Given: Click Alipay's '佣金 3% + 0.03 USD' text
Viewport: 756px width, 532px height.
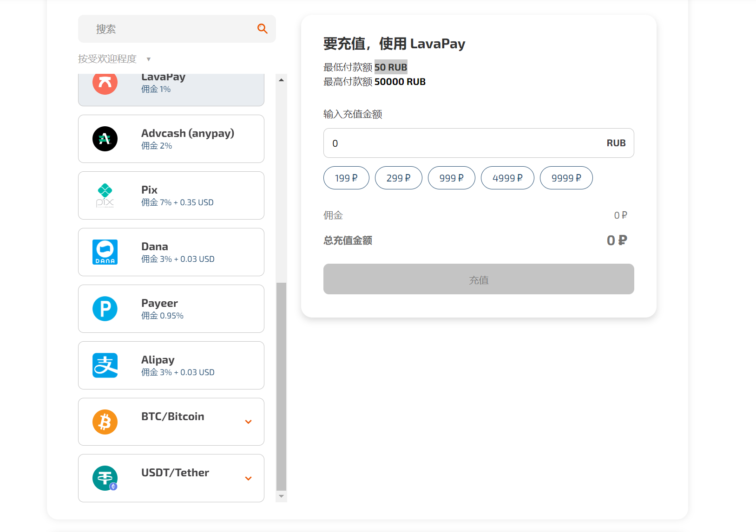Looking at the screenshot, I should (x=178, y=372).
